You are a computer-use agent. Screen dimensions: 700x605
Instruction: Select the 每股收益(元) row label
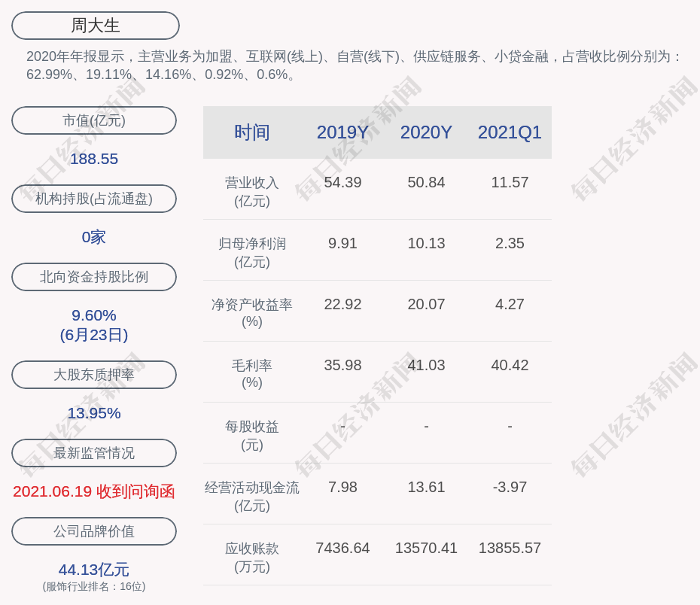click(252, 436)
